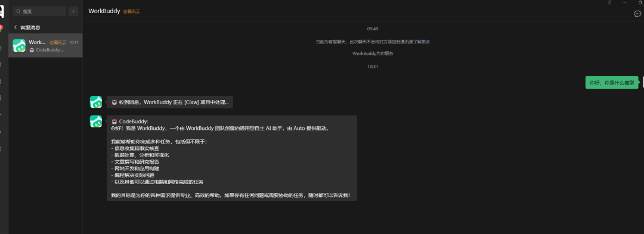644x234 pixels.
Task: Click the green 你好，你是什么模型 bubble
Action: coord(612,82)
